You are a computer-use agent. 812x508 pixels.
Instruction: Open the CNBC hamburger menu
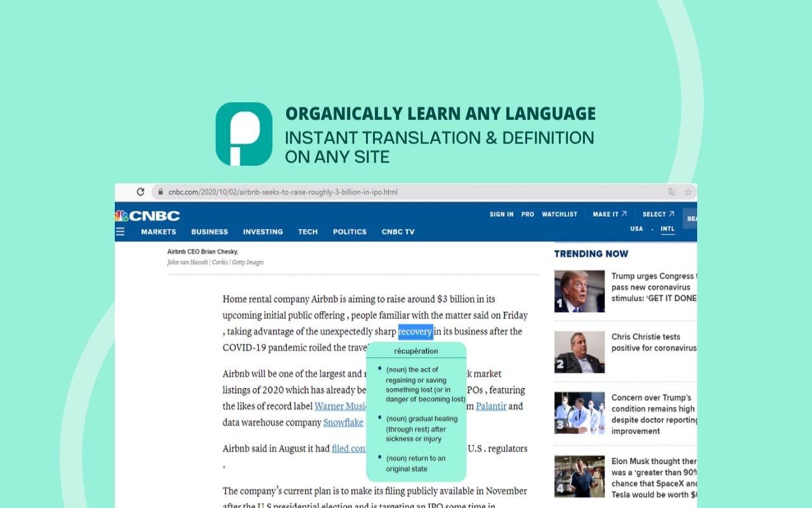coord(120,232)
